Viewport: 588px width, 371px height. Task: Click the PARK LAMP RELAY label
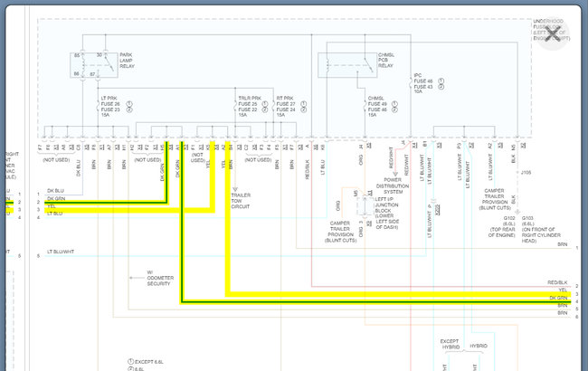[x=128, y=61]
